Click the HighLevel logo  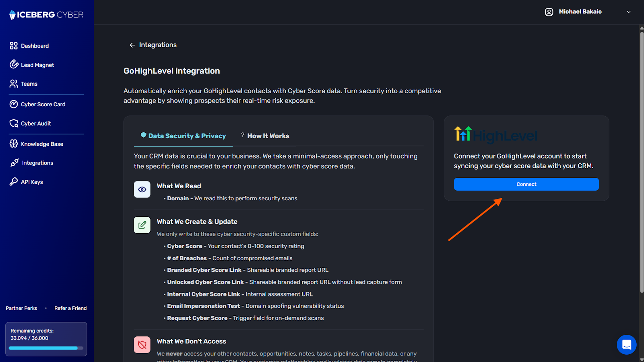click(x=496, y=134)
